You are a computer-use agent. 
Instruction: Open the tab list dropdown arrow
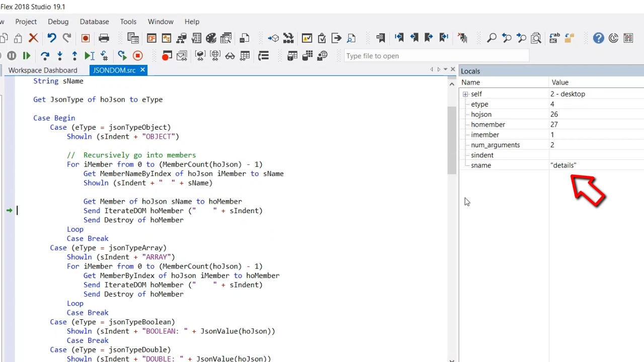(445, 69)
